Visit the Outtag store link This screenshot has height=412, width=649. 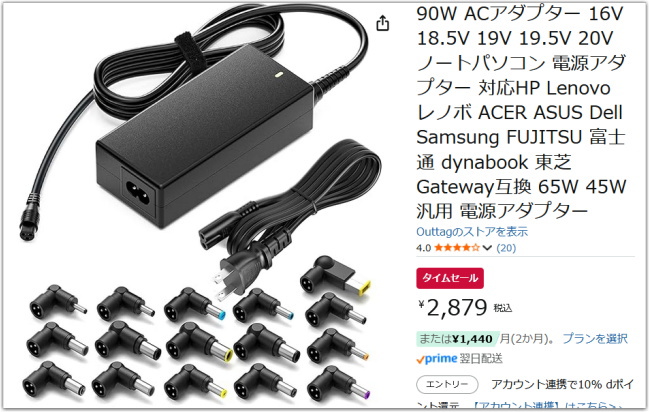472,231
